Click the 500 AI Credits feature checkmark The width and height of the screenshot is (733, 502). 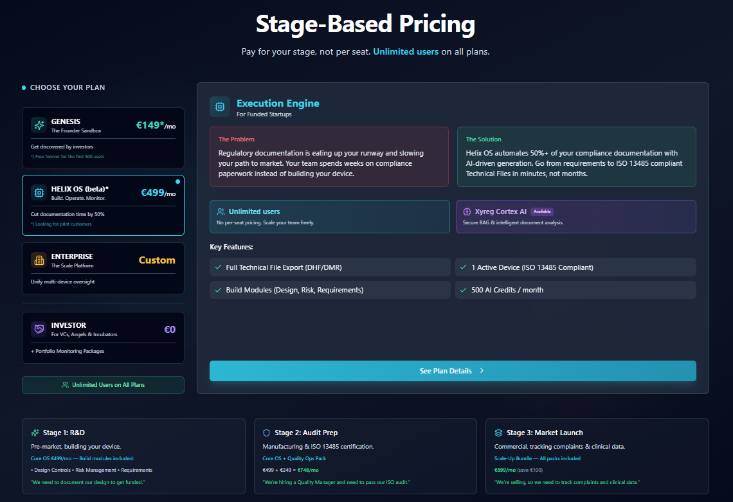tap(463, 289)
